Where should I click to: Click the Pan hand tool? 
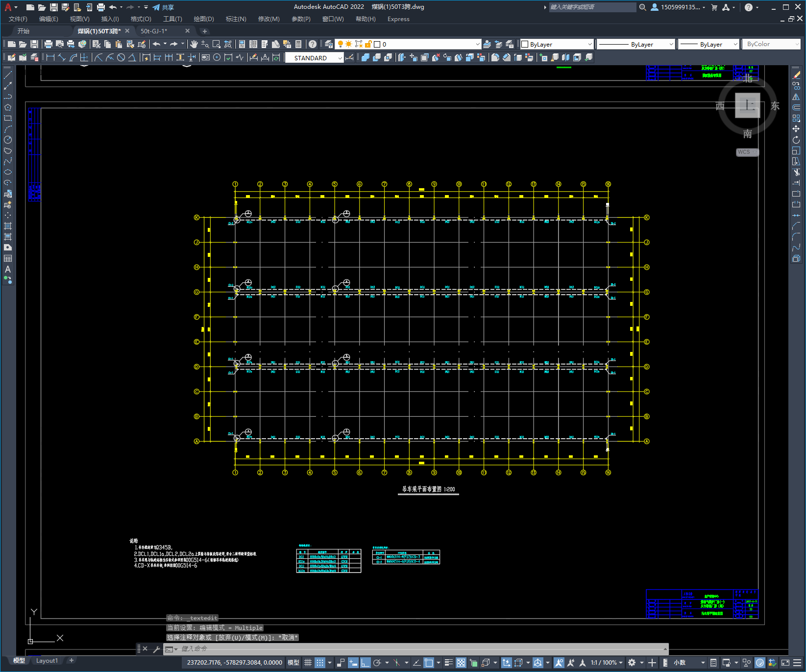194,44
